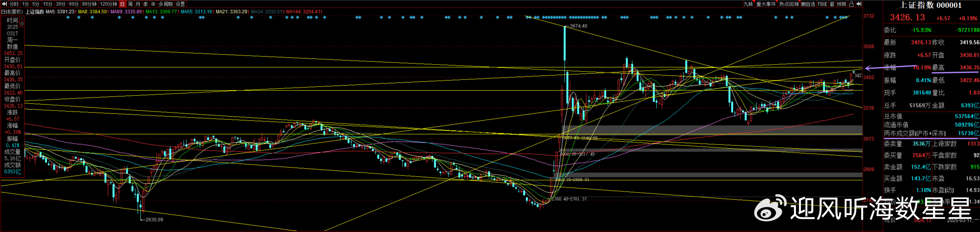The image size is (980, 232).
Task: Click the 买金额 143.7亿 value
Action: [921, 178]
